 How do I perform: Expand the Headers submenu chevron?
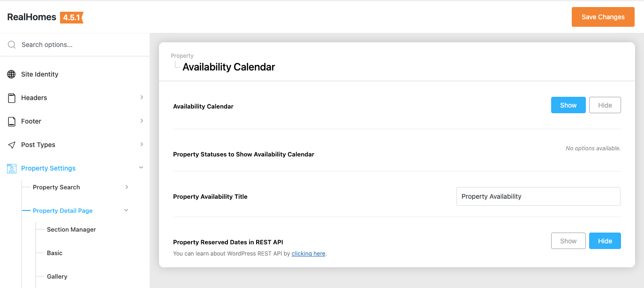pyautogui.click(x=142, y=97)
